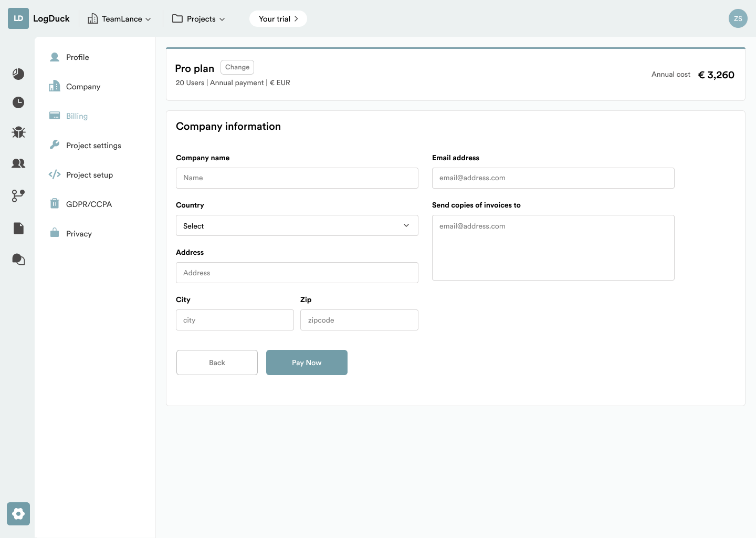Open the users group icon

[18, 163]
